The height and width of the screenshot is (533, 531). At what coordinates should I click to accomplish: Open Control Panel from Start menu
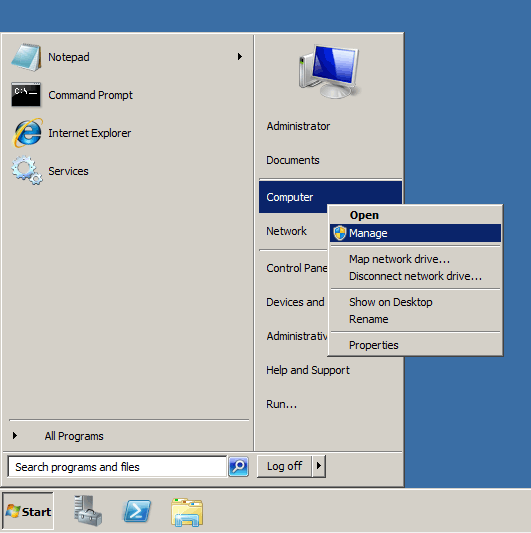[296, 268]
